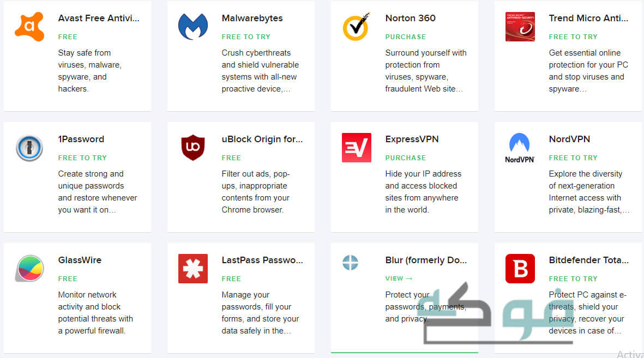Image resolution: width=644 pixels, height=358 pixels.
Task: Open the GlassWire colorful globe icon
Action: coord(29,269)
